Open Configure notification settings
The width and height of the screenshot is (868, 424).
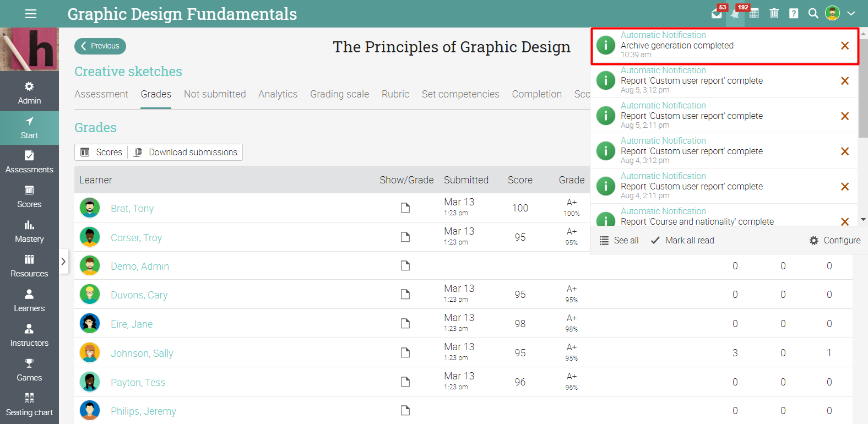tap(835, 240)
